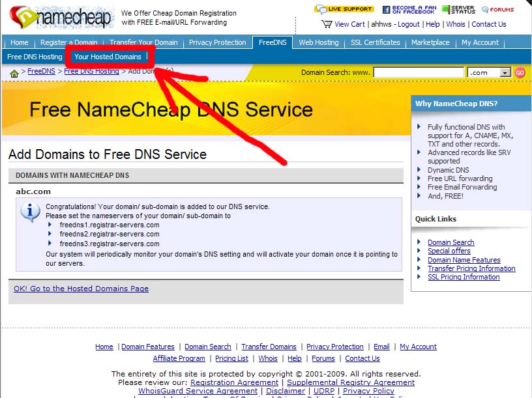Open the Privacy Policy link

(368, 391)
